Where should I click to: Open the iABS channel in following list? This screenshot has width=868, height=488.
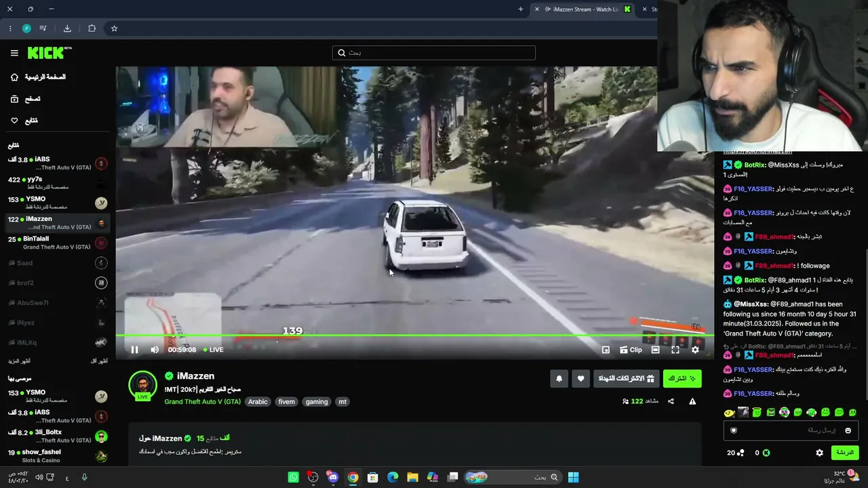tap(58, 163)
